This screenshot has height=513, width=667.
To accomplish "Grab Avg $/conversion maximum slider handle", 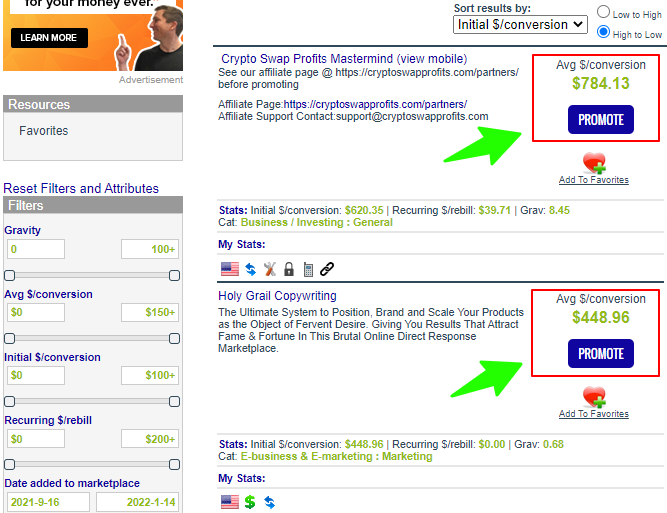I will point(174,339).
